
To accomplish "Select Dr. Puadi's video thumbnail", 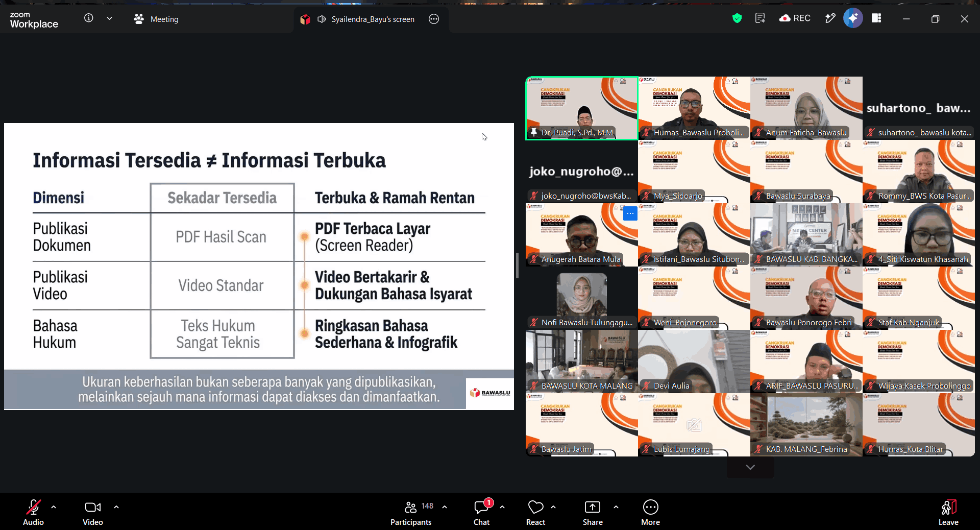I will (x=582, y=108).
